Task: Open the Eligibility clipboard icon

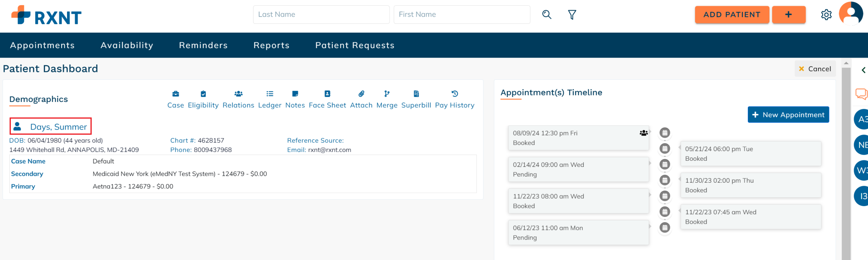Action: click(203, 93)
